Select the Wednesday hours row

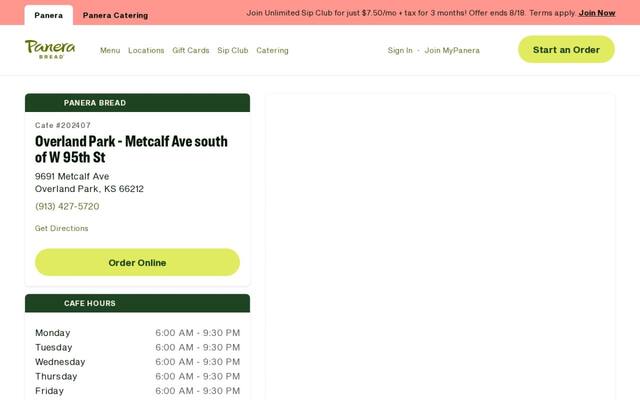(138, 362)
